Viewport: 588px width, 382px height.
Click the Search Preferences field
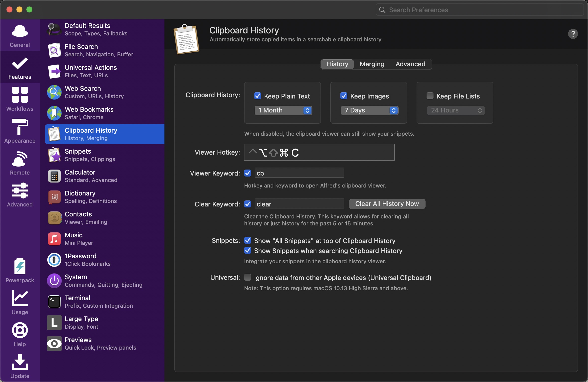pos(480,10)
